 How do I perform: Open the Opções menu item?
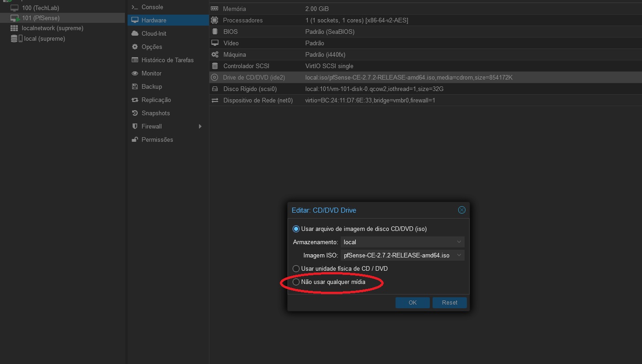click(x=168, y=47)
